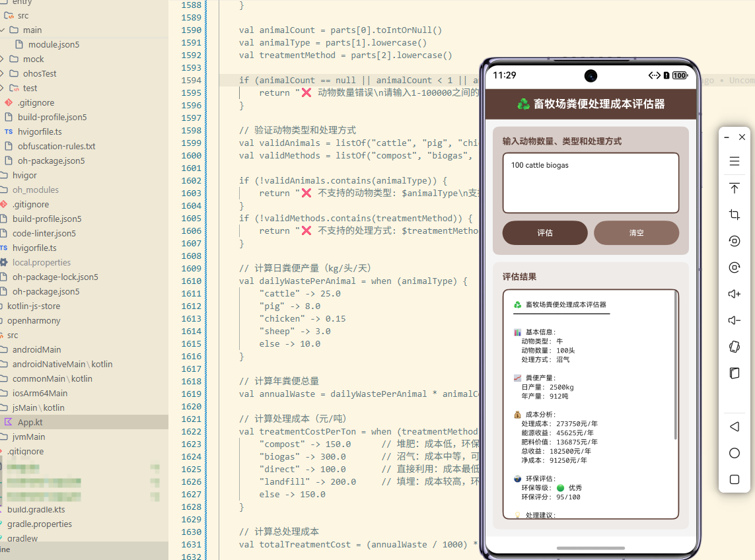Open the entry build-profile.json5 above hvigorfile.ts
The height and width of the screenshot is (560, 755).
click(x=52, y=117)
